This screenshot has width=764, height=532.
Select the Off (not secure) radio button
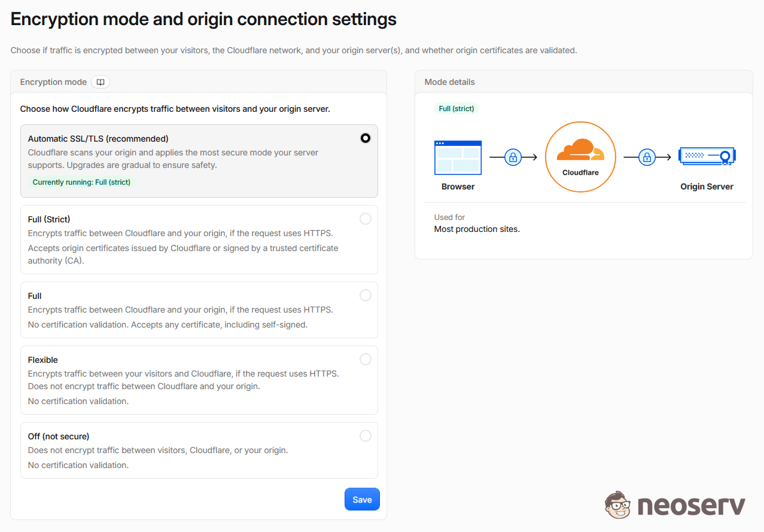point(366,436)
